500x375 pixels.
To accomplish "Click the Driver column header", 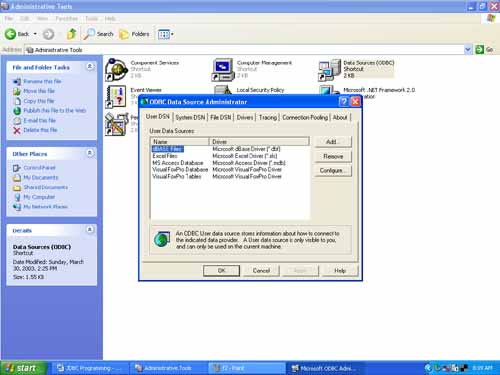I will point(259,142).
